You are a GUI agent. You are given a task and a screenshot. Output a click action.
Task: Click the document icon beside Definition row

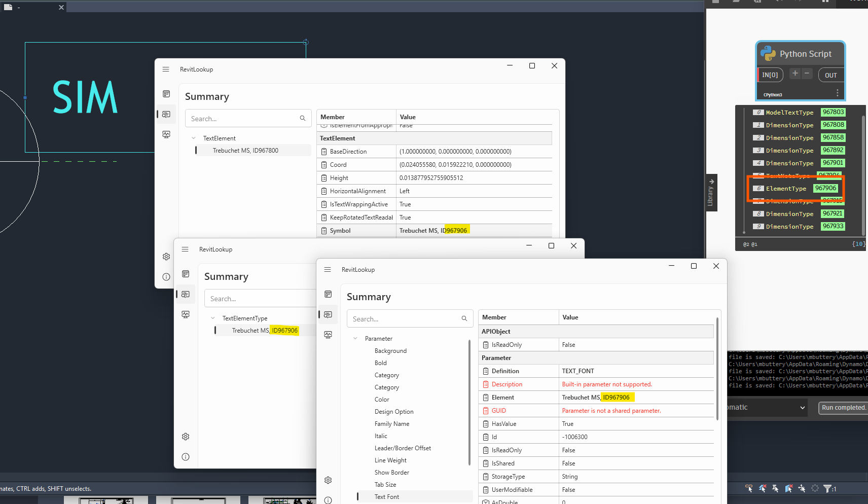[486, 371]
